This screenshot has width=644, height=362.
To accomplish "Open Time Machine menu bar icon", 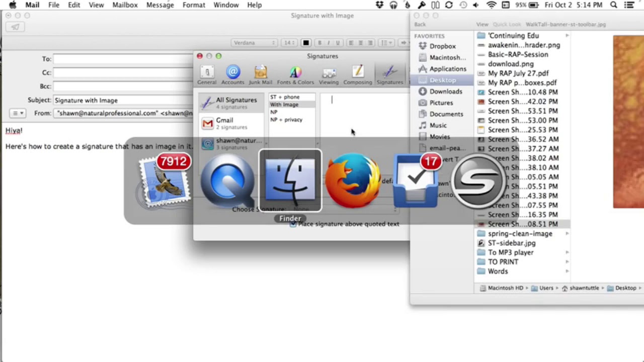I will coord(463,5).
